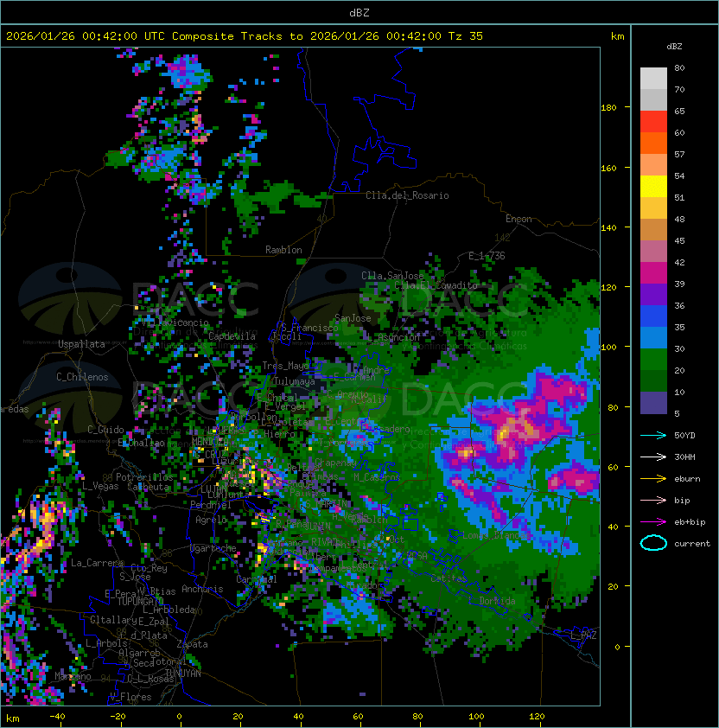Click the 'Uspallata' map label

point(81,344)
